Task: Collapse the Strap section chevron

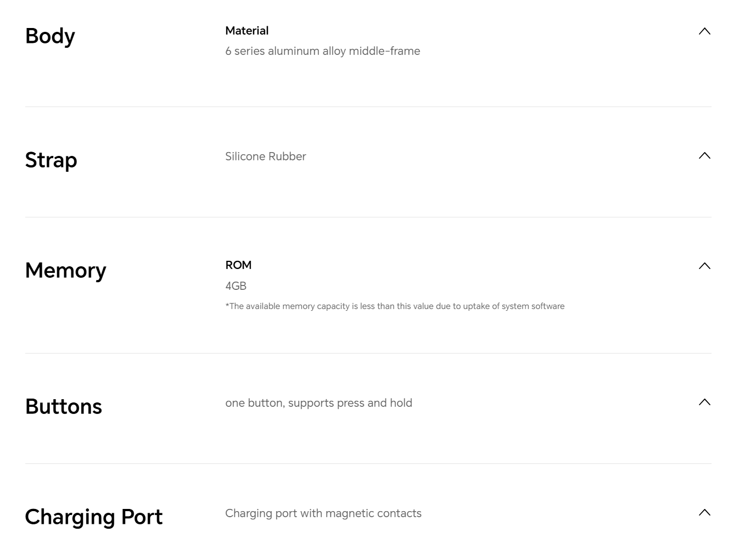Action: 704,156
